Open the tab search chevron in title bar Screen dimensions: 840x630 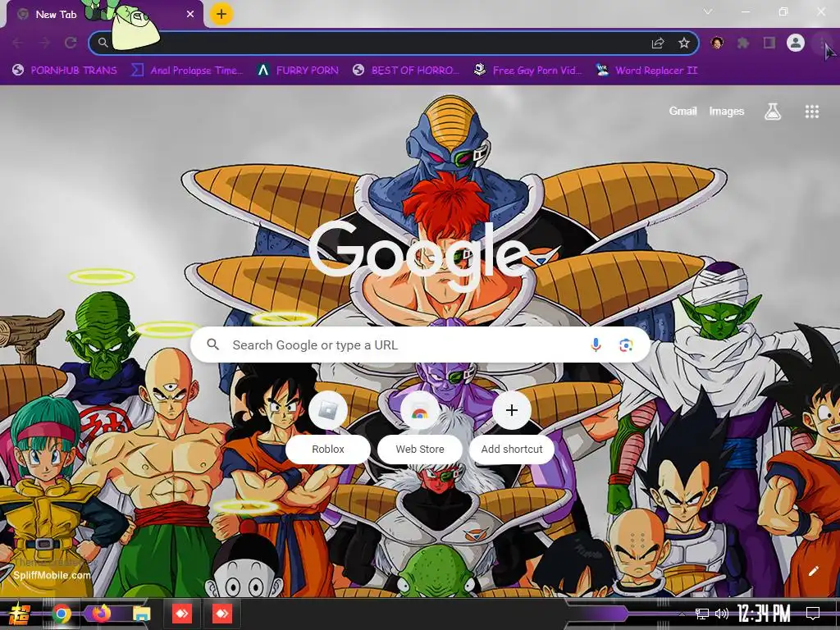[x=708, y=11]
